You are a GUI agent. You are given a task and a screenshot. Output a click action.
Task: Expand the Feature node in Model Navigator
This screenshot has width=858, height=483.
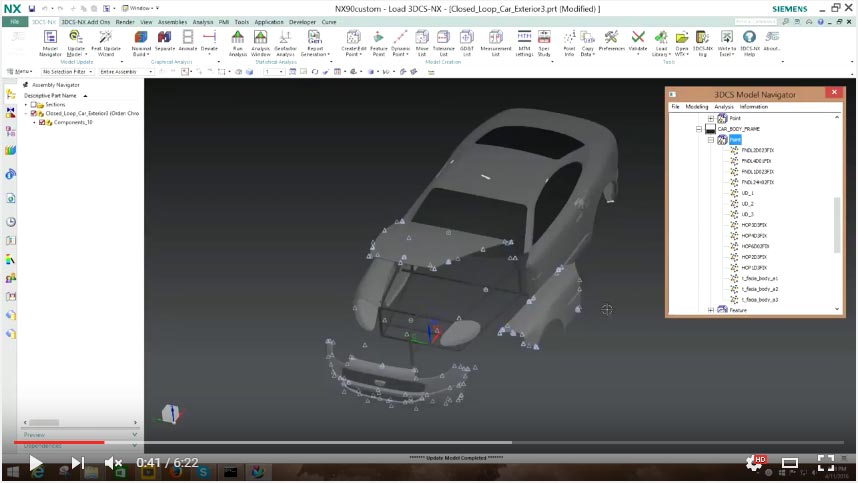point(710,310)
